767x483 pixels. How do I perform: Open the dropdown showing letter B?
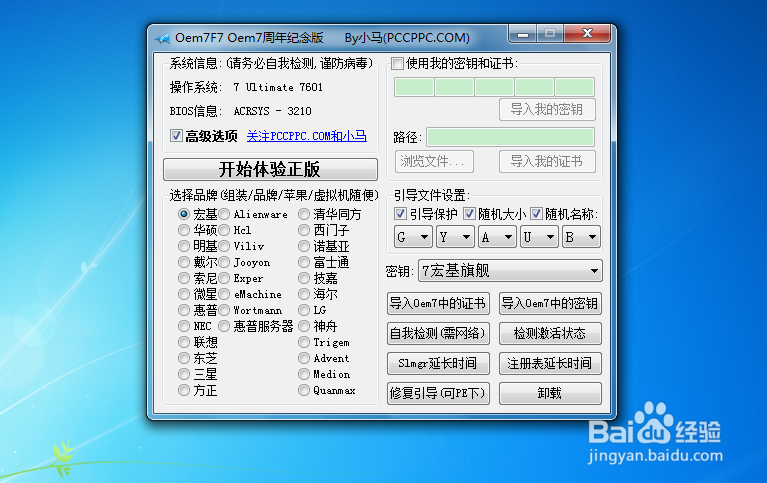(x=581, y=237)
